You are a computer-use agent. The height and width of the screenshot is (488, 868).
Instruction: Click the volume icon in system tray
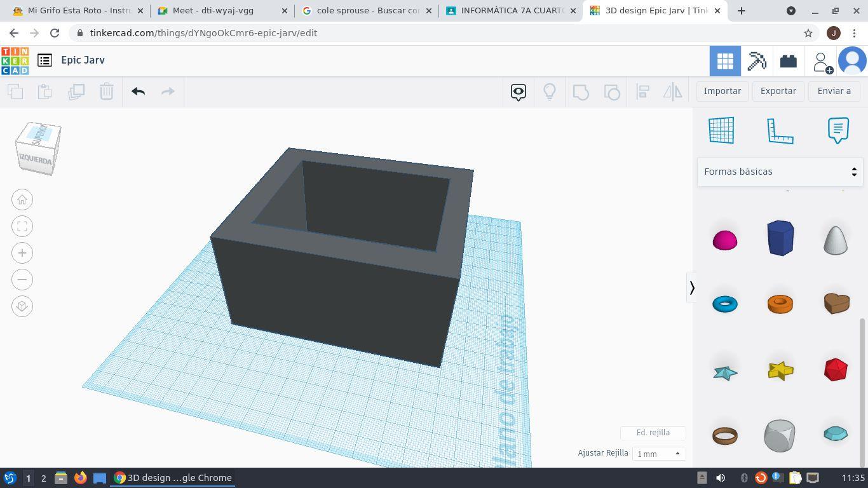721,478
